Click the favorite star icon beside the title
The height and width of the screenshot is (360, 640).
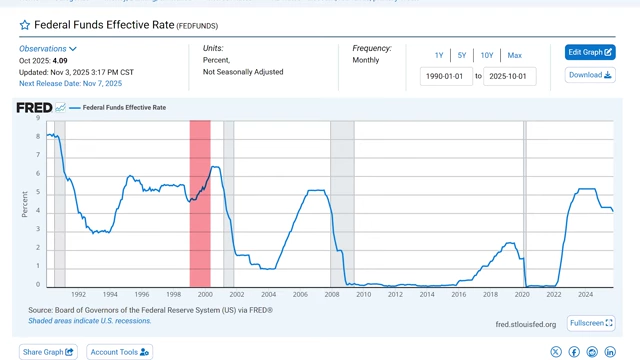(24, 25)
